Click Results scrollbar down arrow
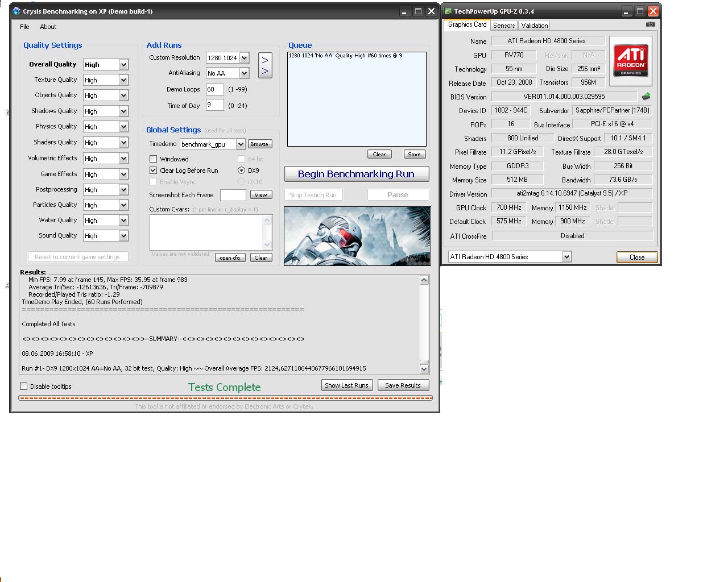 424,369
